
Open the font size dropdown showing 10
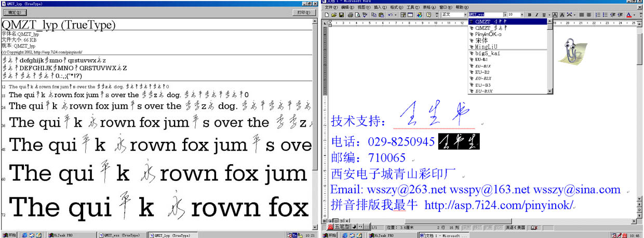pyautogui.click(x=522, y=15)
